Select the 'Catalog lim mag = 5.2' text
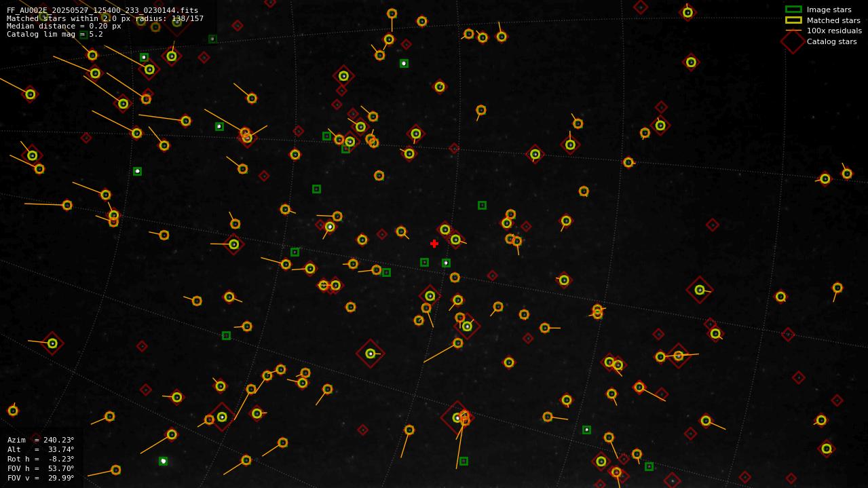 click(x=55, y=34)
